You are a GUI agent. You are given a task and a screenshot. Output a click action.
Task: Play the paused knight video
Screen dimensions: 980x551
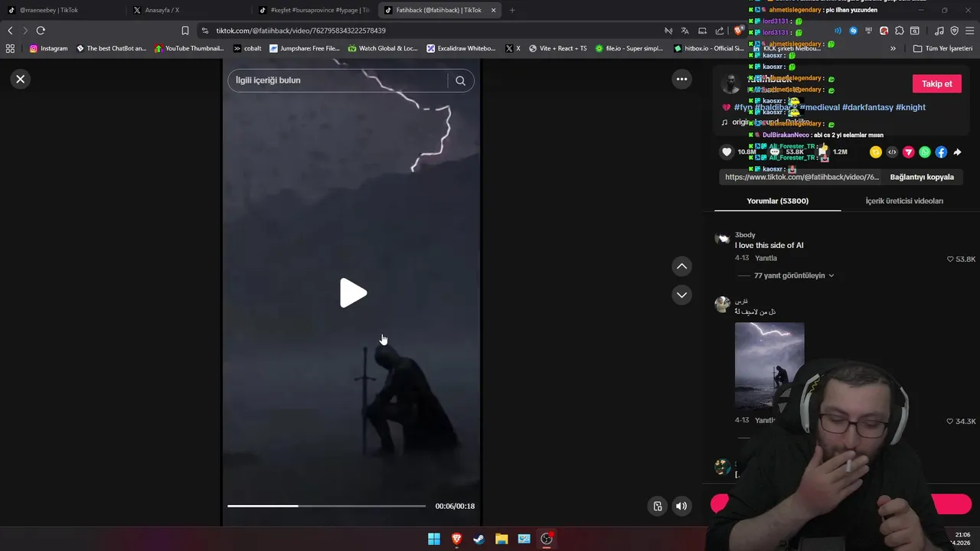pos(353,293)
